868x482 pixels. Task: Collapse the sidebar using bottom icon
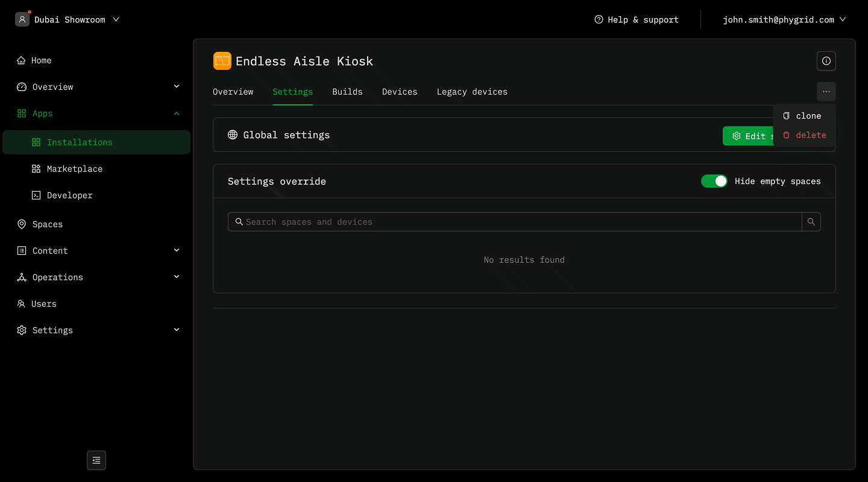[96, 460]
